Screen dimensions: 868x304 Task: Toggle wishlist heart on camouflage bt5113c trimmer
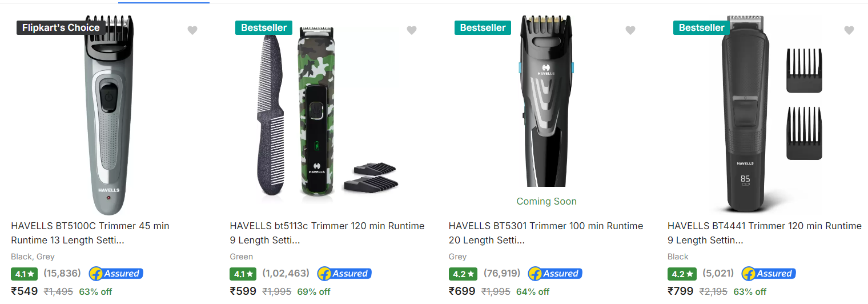(x=411, y=30)
